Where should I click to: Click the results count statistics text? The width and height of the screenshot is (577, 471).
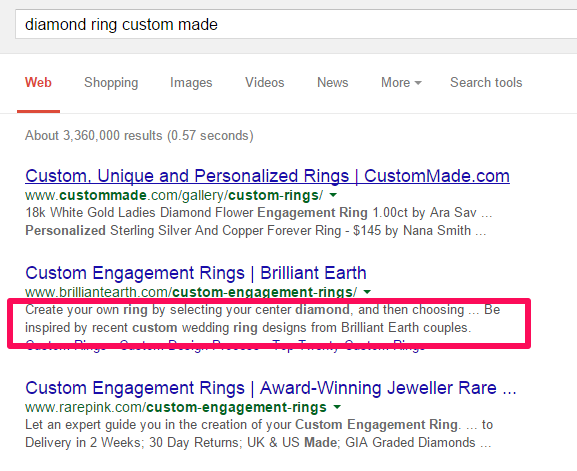139,135
